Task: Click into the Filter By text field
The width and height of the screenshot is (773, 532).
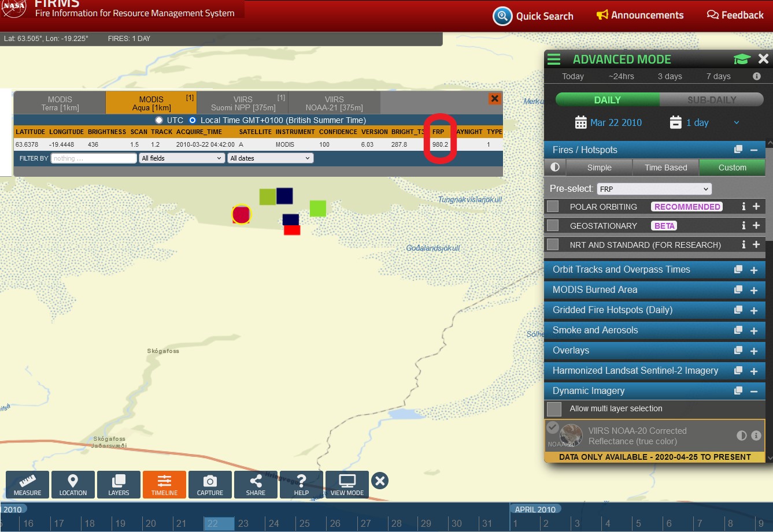Action: [x=94, y=158]
